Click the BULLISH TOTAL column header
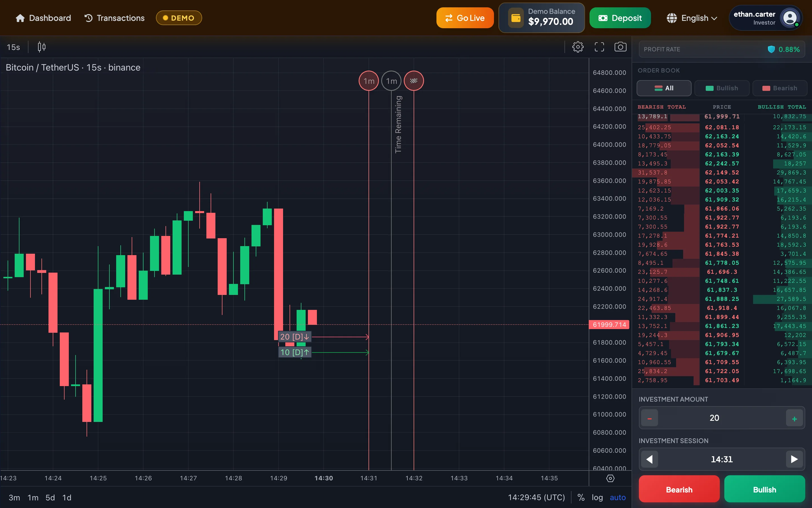 [x=782, y=107]
